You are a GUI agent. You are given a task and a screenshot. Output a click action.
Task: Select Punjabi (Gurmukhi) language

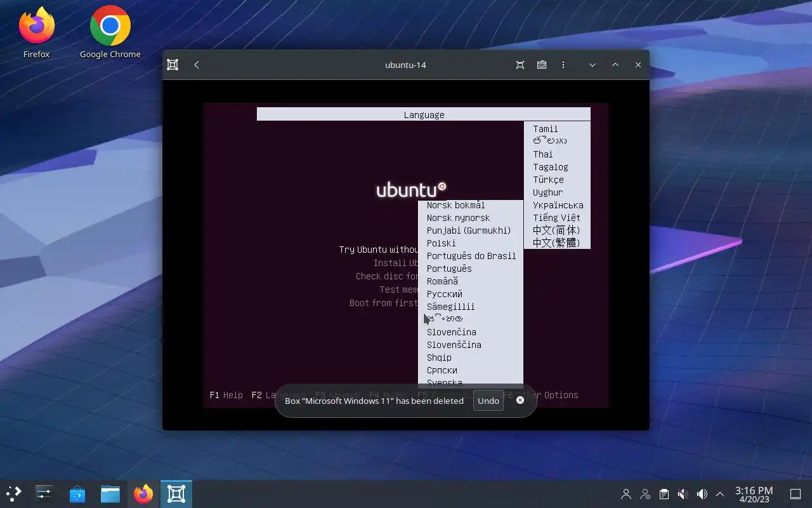(469, 231)
